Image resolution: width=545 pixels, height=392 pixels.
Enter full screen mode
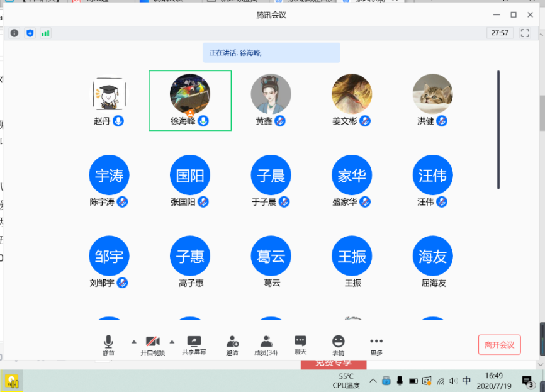point(525,33)
